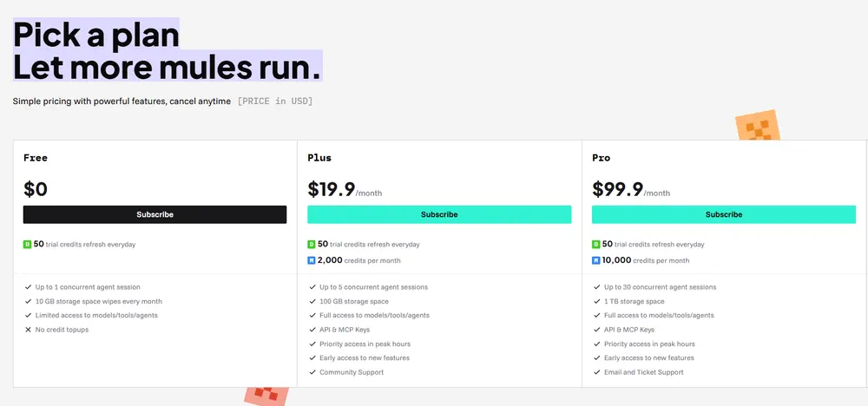Select the Pro plan title
This screenshot has width=868, height=406.
pos(601,158)
